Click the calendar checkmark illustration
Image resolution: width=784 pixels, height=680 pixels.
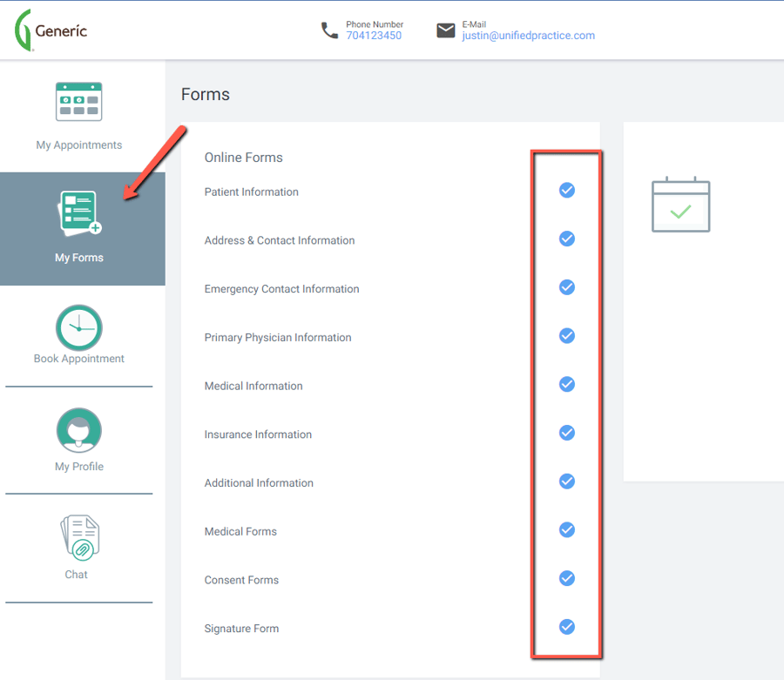pyautogui.click(x=680, y=205)
